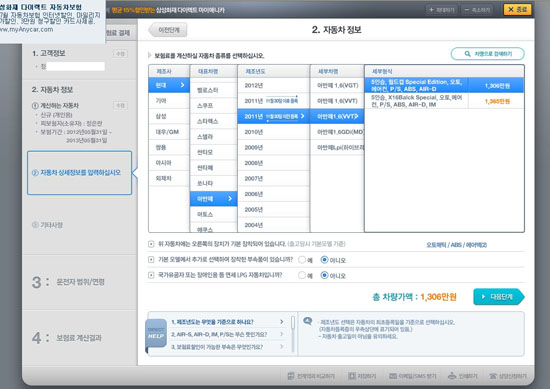Image resolution: width=550 pixels, height=389 pixels.
Task: Select 아시아 in the manufacturer list
Action: pos(169,163)
